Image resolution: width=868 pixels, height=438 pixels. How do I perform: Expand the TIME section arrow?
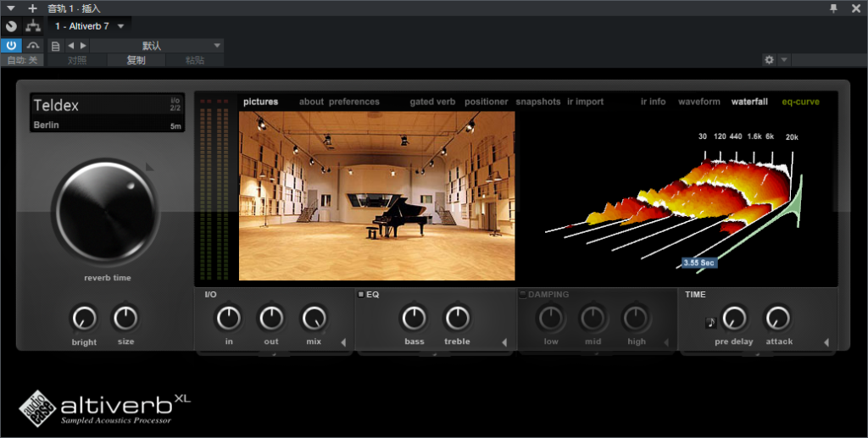point(826,342)
